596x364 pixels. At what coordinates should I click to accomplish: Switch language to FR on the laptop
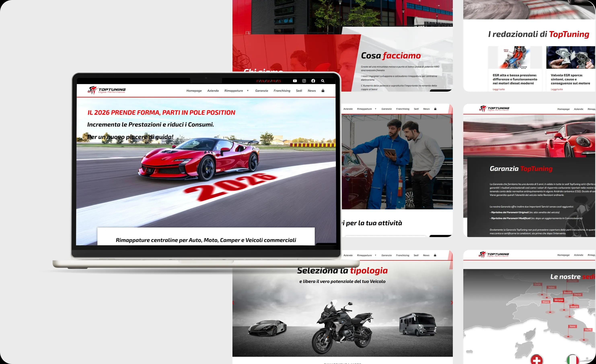pos(274,81)
